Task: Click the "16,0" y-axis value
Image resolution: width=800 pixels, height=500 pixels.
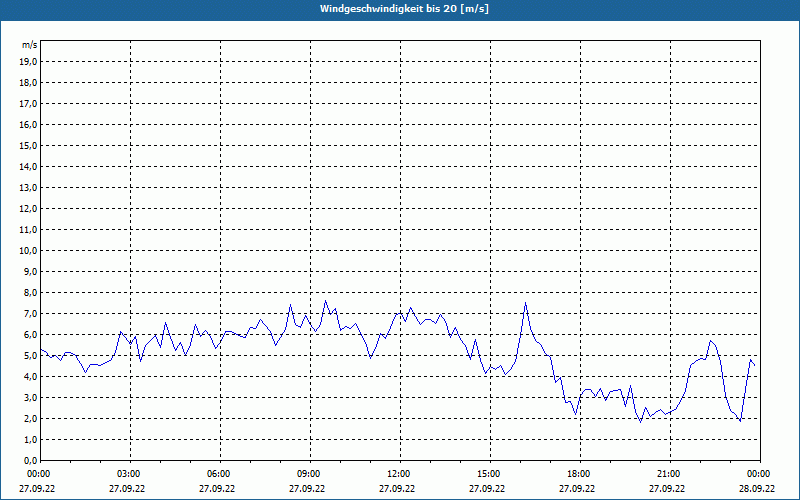Action: pos(29,124)
